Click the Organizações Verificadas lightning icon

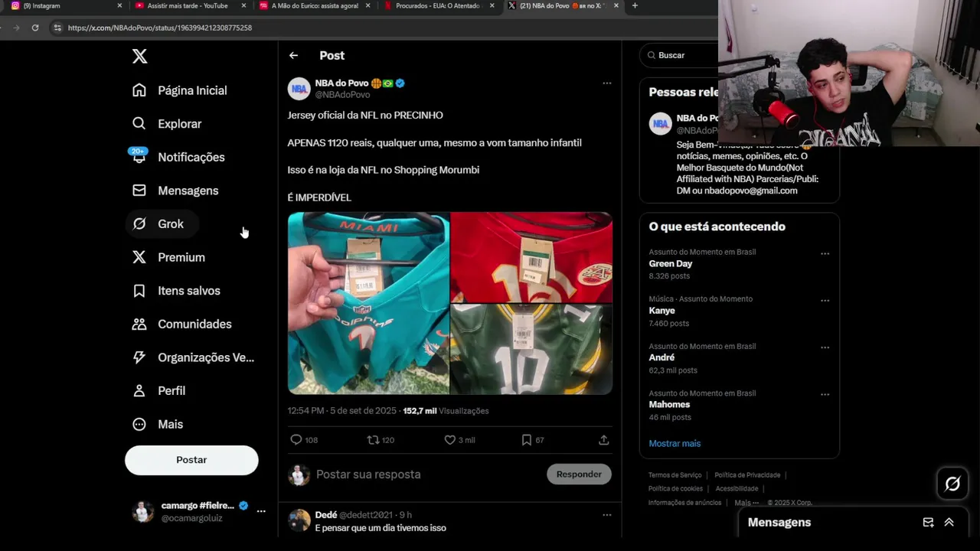tap(139, 357)
